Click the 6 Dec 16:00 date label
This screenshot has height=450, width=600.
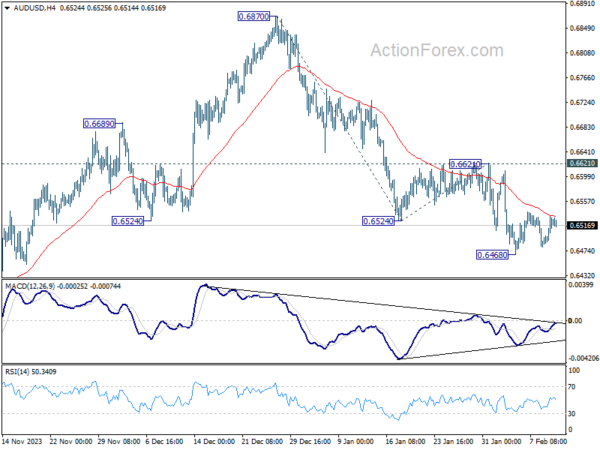(165, 441)
